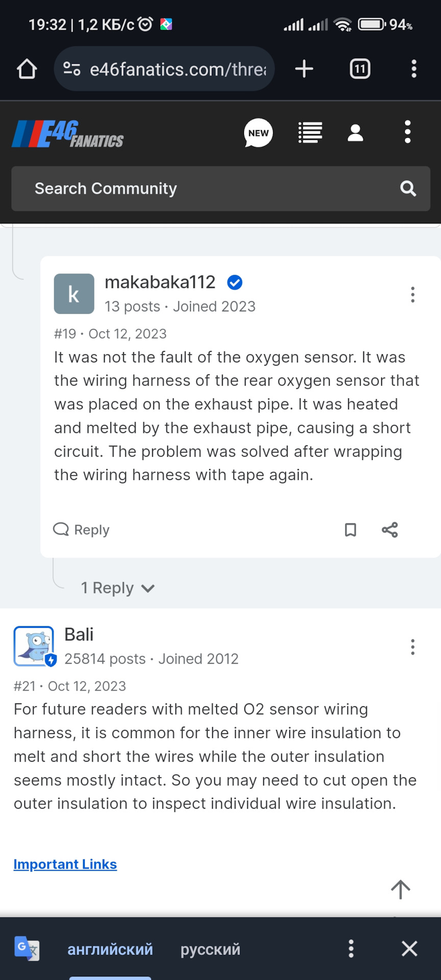Open the user account profile icon
Image resolution: width=441 pixels, height=980 pixels.
click(x=355, y=133)
